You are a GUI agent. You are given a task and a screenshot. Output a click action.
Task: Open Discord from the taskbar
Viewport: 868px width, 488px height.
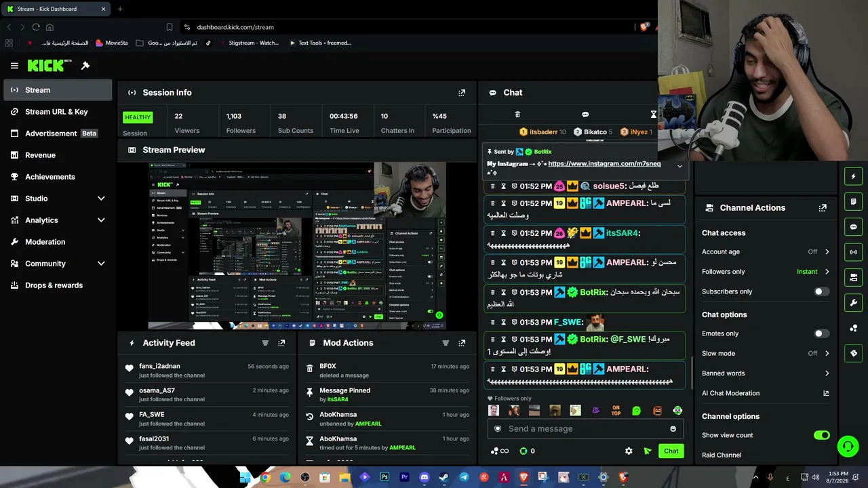[425, 477]
